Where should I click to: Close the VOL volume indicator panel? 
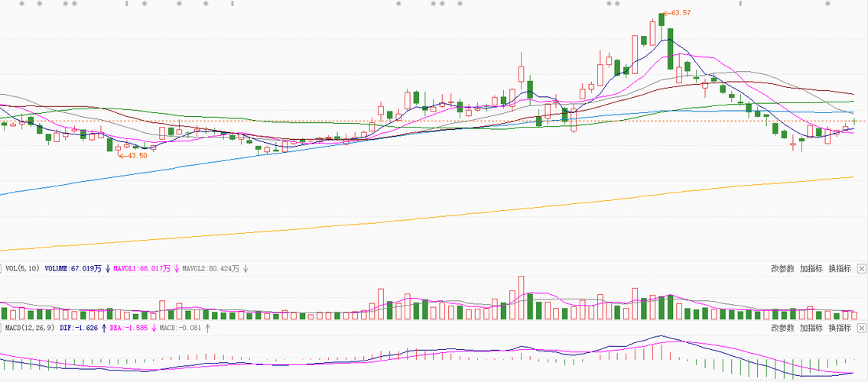tap(862, 269)
